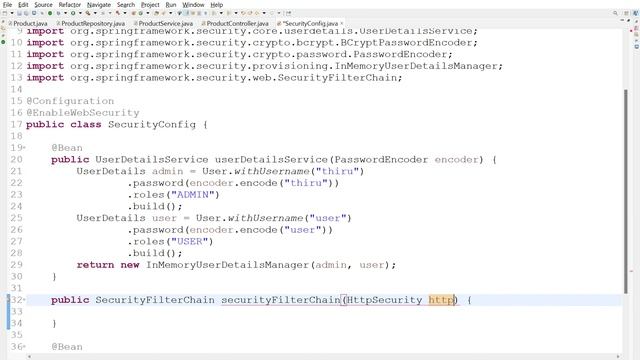Click "HttpSecurity" type on line 32
Viewport: 640px width, 360px height.
point(384,300)
